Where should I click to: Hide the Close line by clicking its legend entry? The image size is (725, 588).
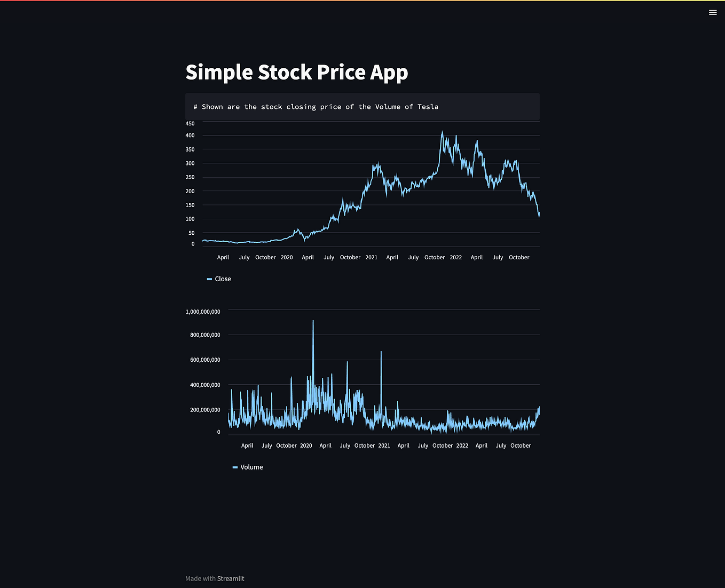coord(223,279)
